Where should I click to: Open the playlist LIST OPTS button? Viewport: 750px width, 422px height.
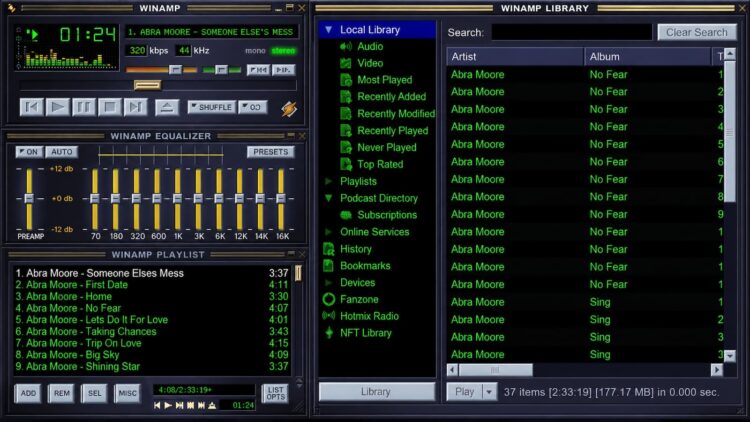point(275,393)
